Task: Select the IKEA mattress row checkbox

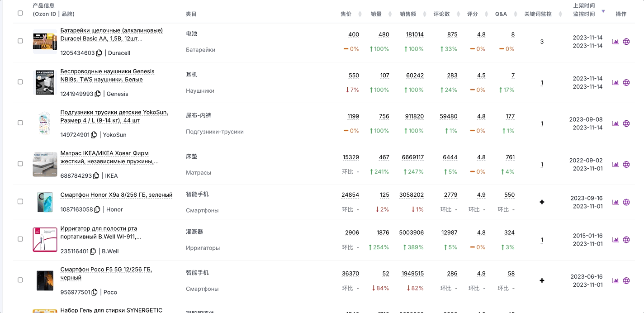Action: point(20,164)
